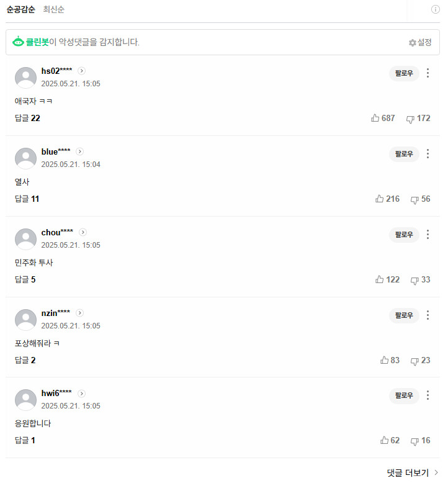448x483 pixels.
Task: Switch to 최신순 sort tab
Action: [53, 9]
